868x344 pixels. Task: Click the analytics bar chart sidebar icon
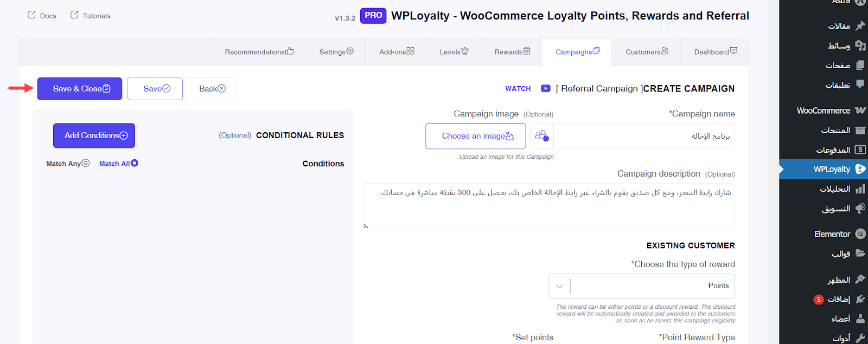coord(860,189)
